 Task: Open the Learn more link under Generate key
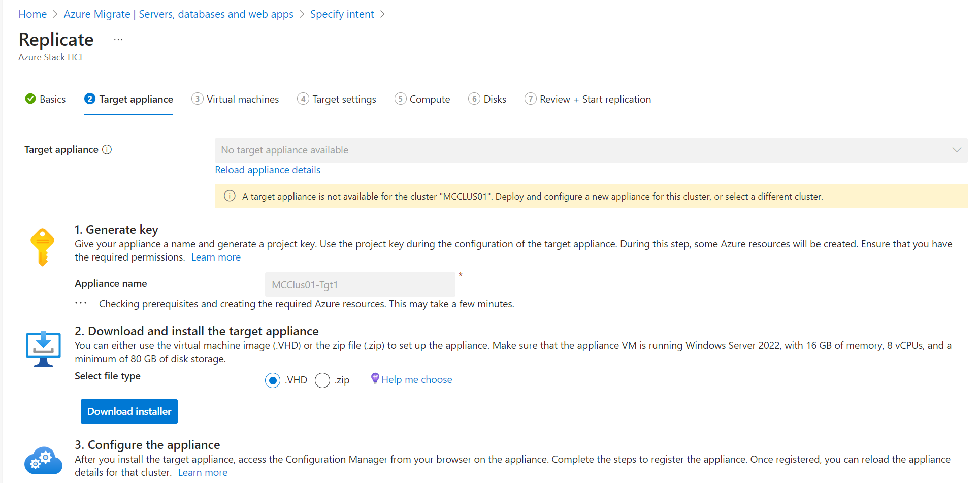tap(215, 257)
